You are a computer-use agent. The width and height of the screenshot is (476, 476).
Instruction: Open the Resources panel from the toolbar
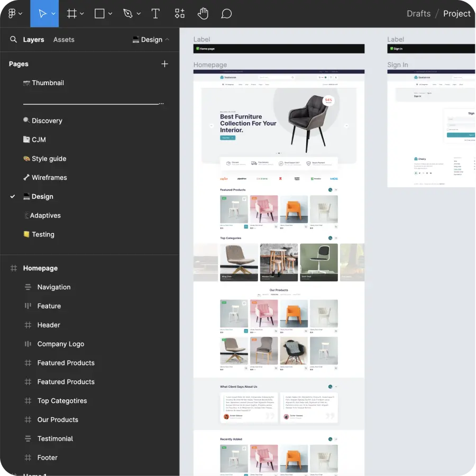181,13
